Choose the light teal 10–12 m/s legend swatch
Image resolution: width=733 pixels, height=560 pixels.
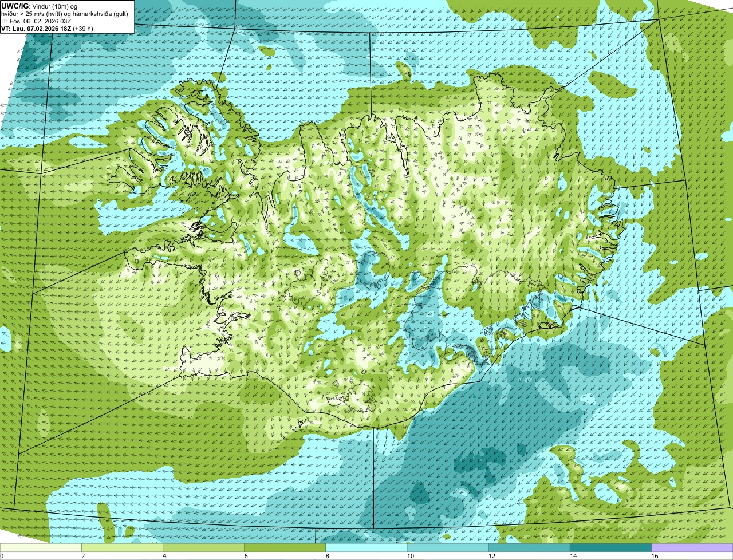(x=448, y=548)
